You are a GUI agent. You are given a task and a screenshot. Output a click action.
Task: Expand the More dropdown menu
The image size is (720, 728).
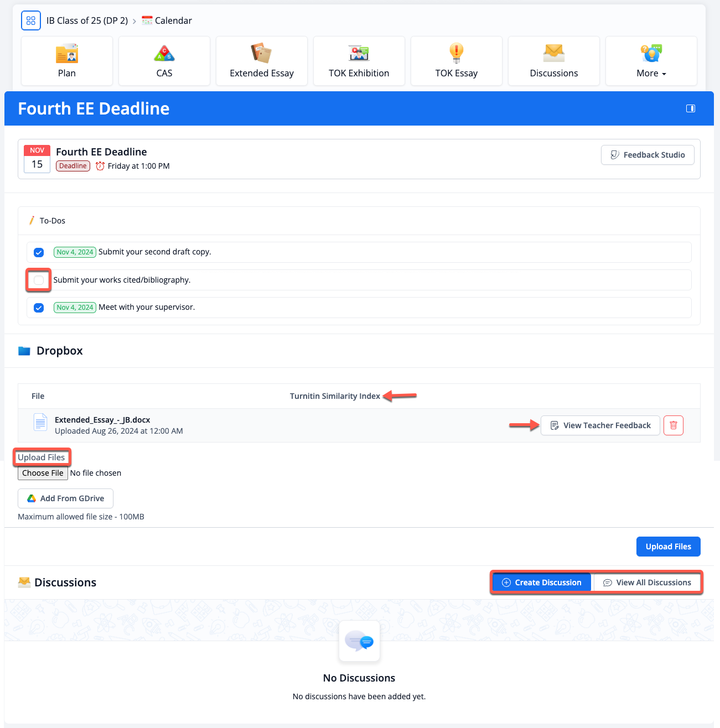click(651, 61)
